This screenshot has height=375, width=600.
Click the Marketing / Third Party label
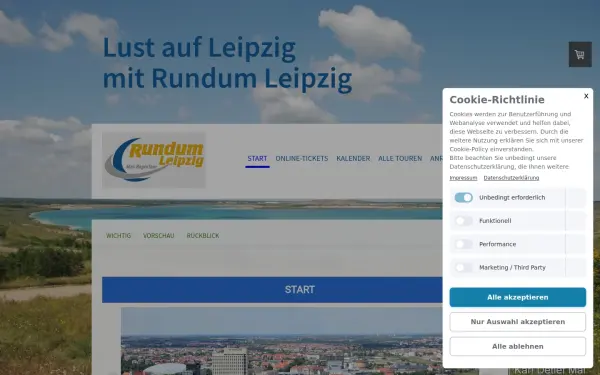tap(512, 267)
